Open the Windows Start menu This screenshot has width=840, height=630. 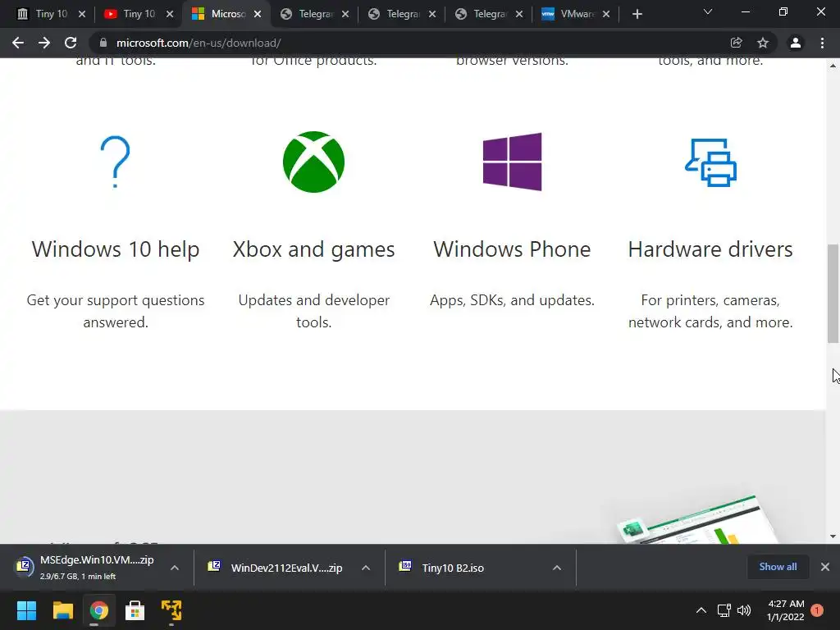26,610
